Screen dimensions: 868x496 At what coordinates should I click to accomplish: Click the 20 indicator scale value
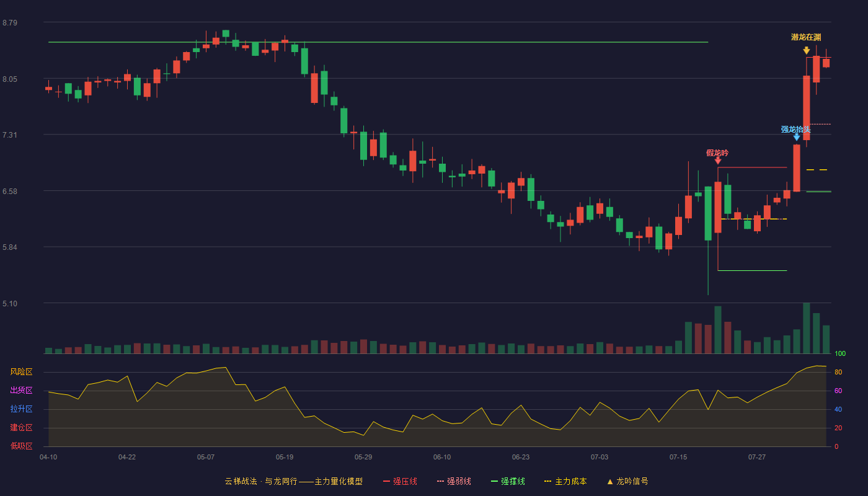838,428
